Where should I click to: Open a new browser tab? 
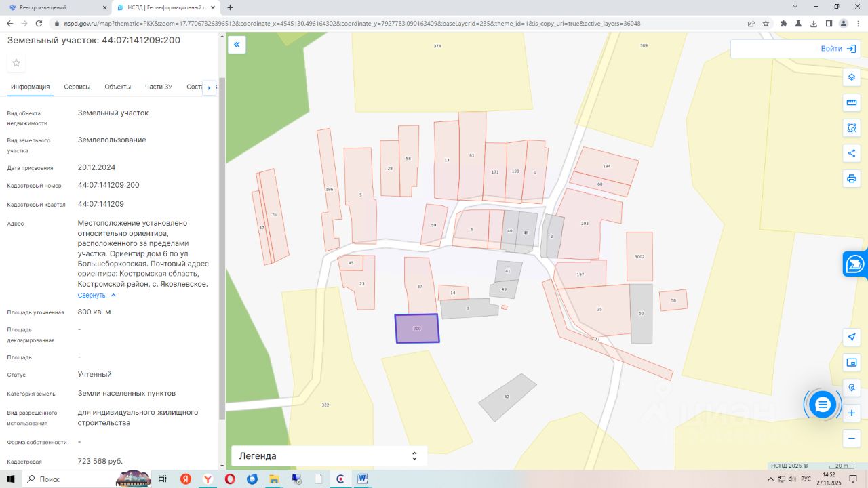[230, 7]
